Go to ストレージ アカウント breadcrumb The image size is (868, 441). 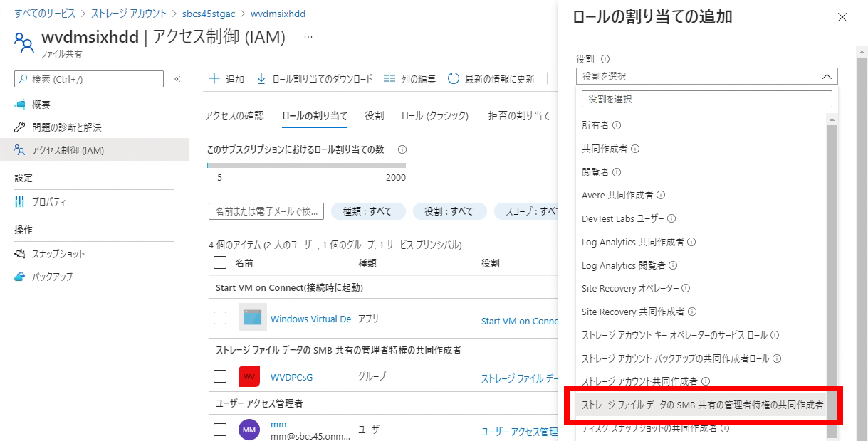pos(129,14)
